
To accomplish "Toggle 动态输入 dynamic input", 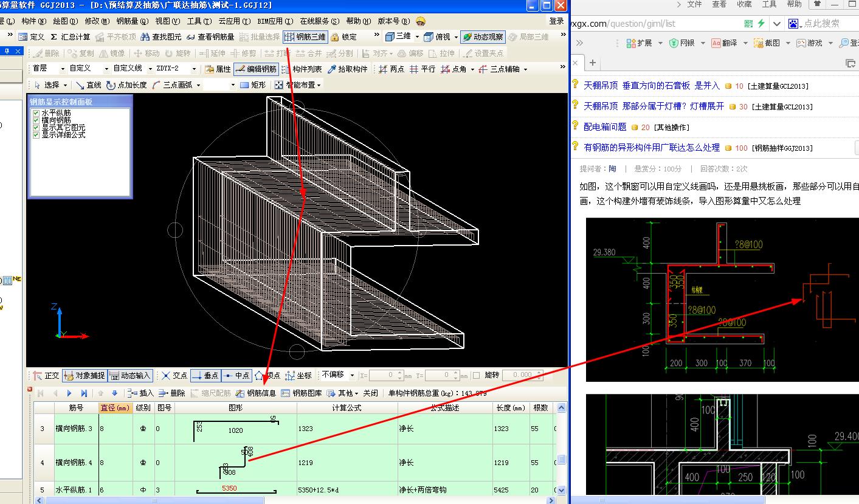I will coord(130,376).
